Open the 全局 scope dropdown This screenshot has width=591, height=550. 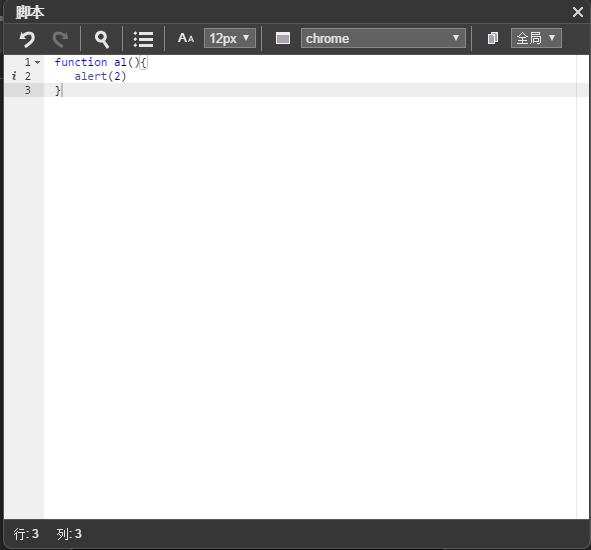click(536, 38)
